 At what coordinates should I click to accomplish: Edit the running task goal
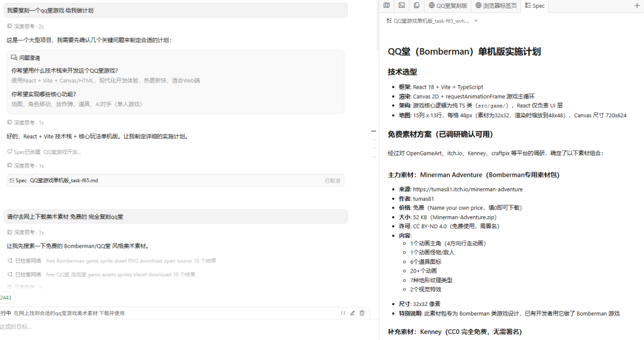[x=352, y=313]
